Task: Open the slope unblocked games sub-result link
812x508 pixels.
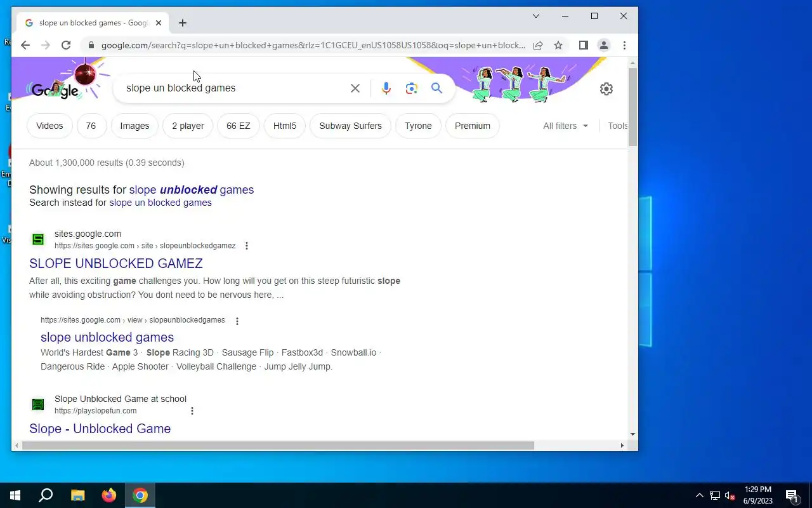Action: [107, 337]
